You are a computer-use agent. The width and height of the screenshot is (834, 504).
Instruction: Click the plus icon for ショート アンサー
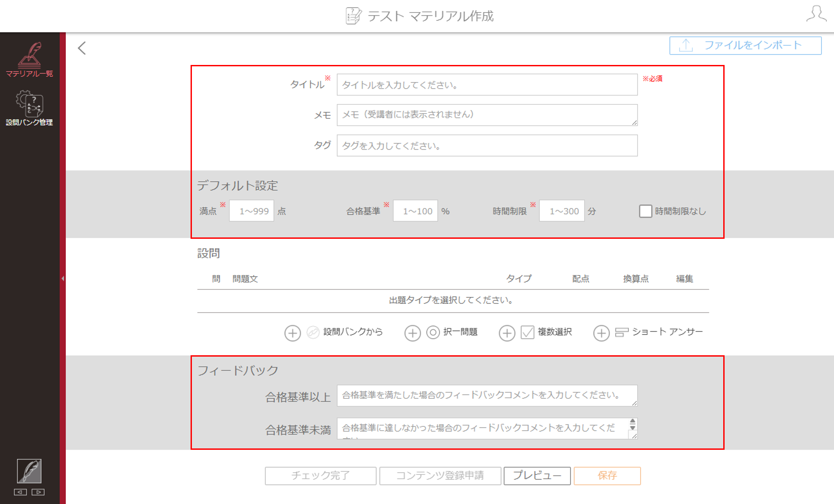pos(601,333)
